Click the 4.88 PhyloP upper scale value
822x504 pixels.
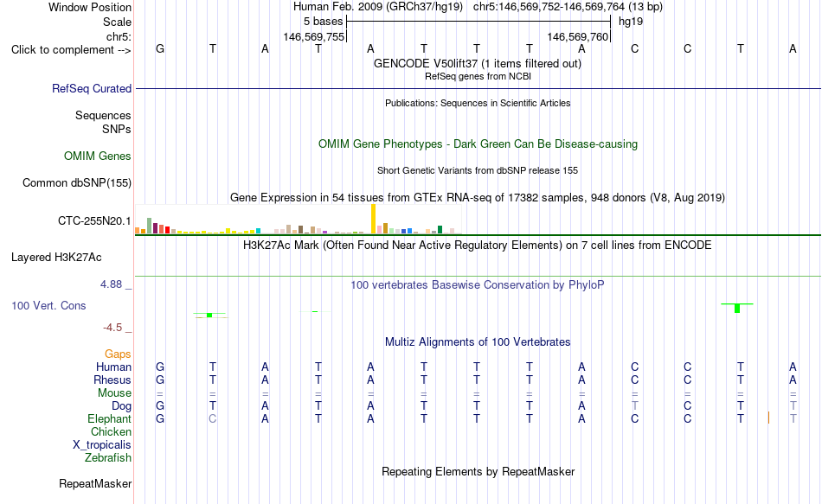pyautogui.click(x=111, y=284)
